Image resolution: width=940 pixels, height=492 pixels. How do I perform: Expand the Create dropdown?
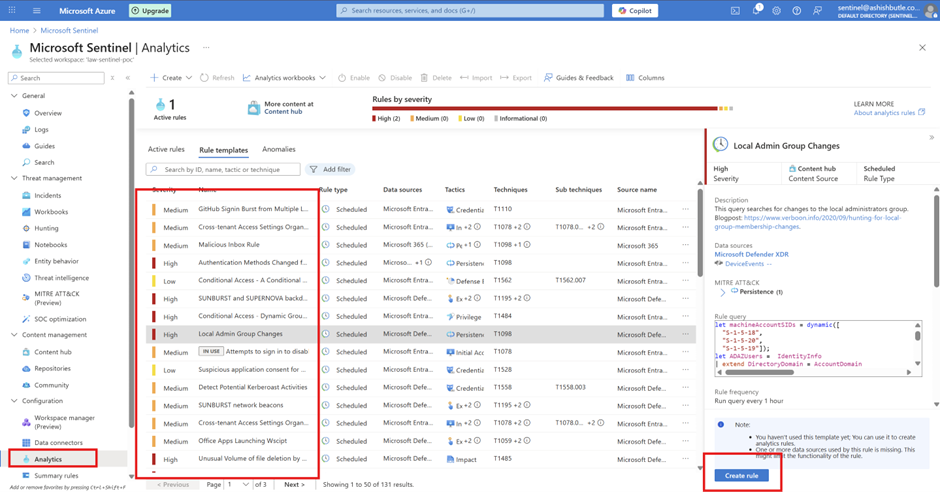click(171, 78)
